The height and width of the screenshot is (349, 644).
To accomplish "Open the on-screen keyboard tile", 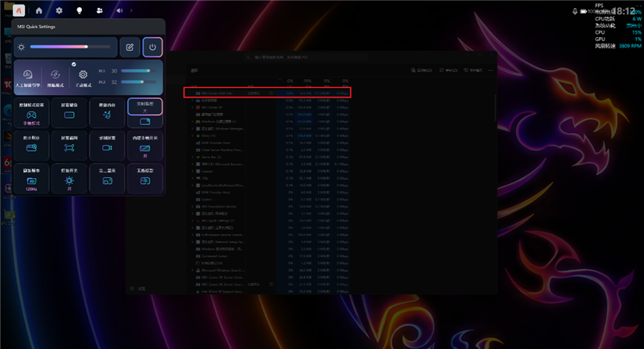I will [x=69, y=113].
